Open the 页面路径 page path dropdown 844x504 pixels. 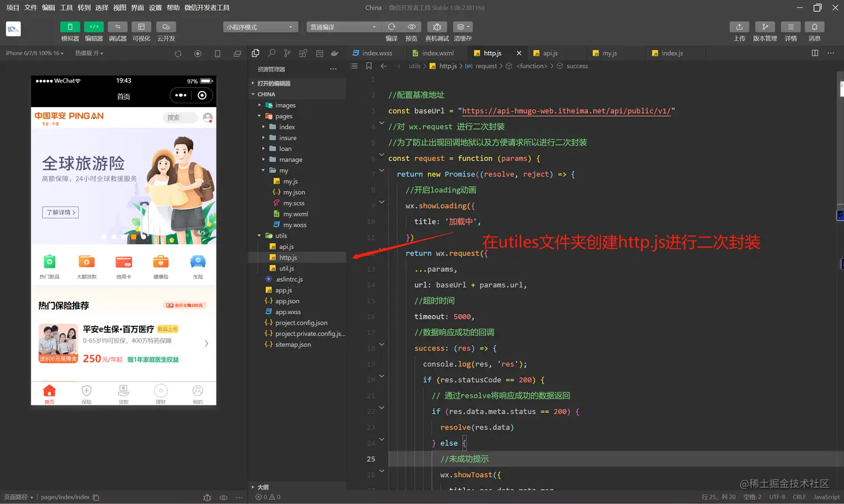pyautogui.click(x=18, y=497)
